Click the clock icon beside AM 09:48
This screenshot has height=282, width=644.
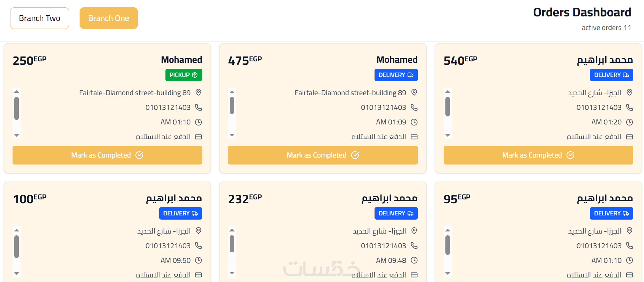coord(414,260)
